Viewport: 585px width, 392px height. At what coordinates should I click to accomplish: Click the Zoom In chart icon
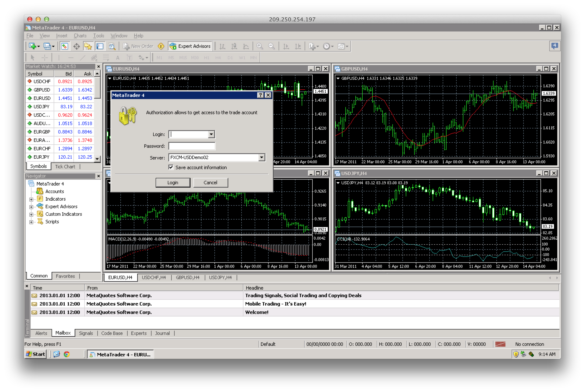[260, 46]
